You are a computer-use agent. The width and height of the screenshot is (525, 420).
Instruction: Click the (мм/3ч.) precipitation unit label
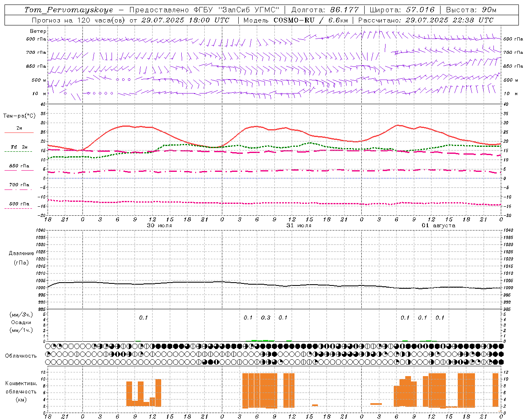[x=21, y=315]
